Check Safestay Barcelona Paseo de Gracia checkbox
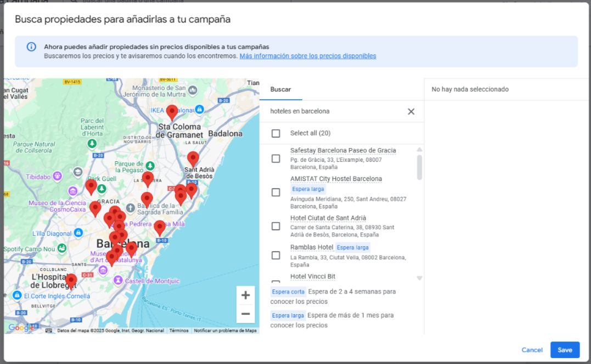 (276, 158)
